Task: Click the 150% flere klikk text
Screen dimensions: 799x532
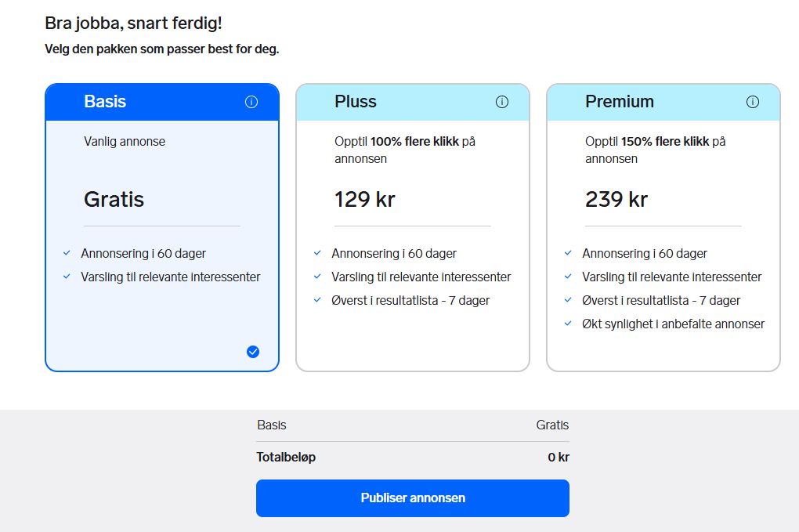Action: pos(665,142)
